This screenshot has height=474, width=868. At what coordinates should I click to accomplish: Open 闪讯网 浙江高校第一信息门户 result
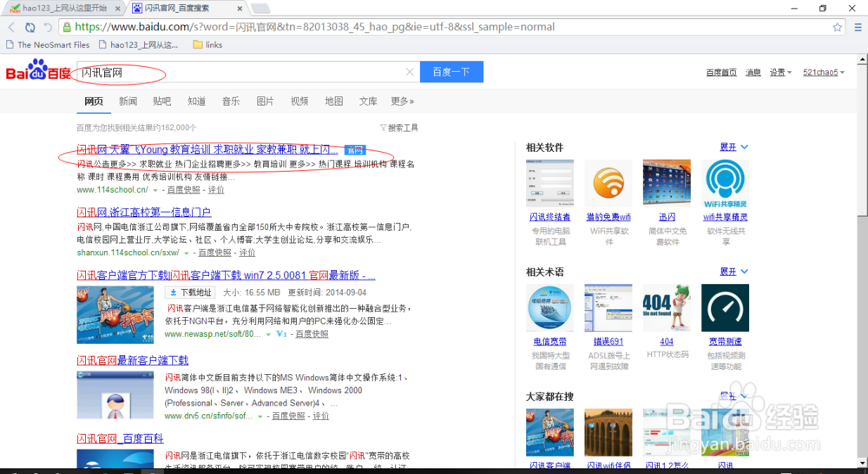coord(144,213)
